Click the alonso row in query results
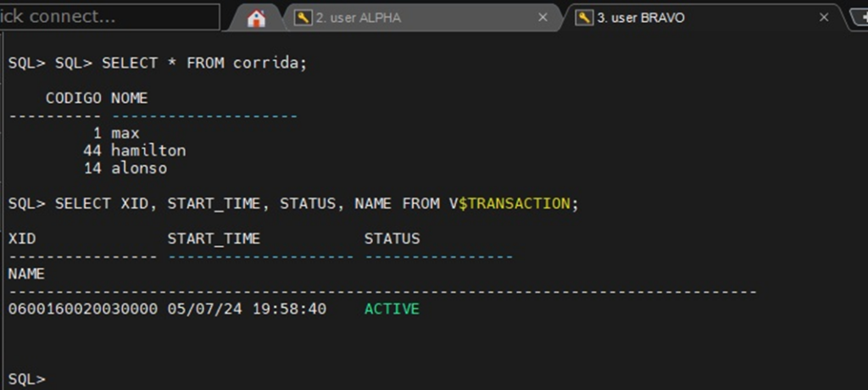 pyautogui.click(x=138, y=169)
